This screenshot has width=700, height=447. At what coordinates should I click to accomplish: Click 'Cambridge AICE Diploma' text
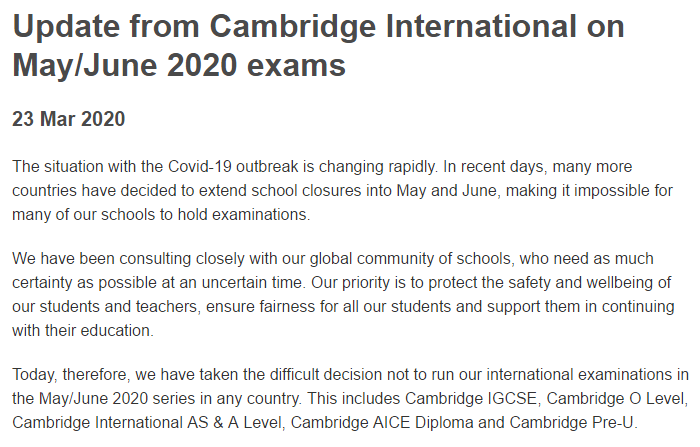[382, 422]
